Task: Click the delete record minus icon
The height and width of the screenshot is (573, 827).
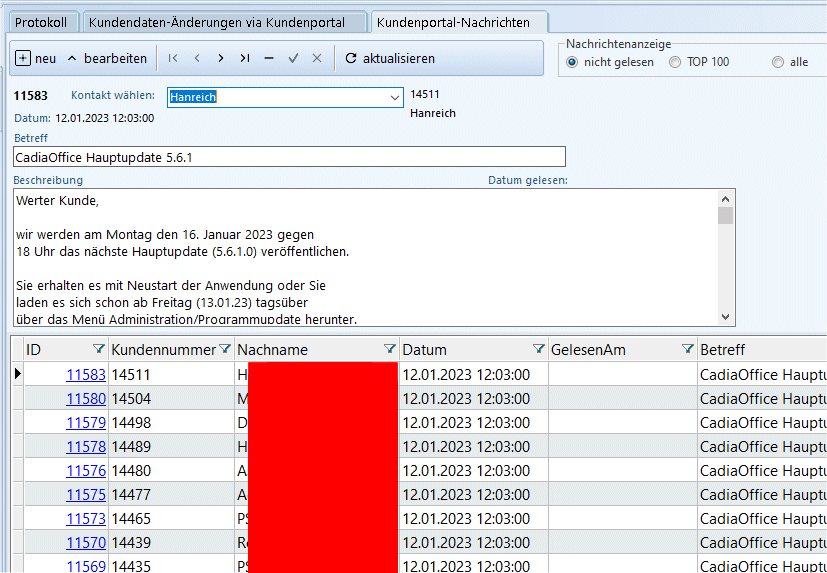Action: 268,58
